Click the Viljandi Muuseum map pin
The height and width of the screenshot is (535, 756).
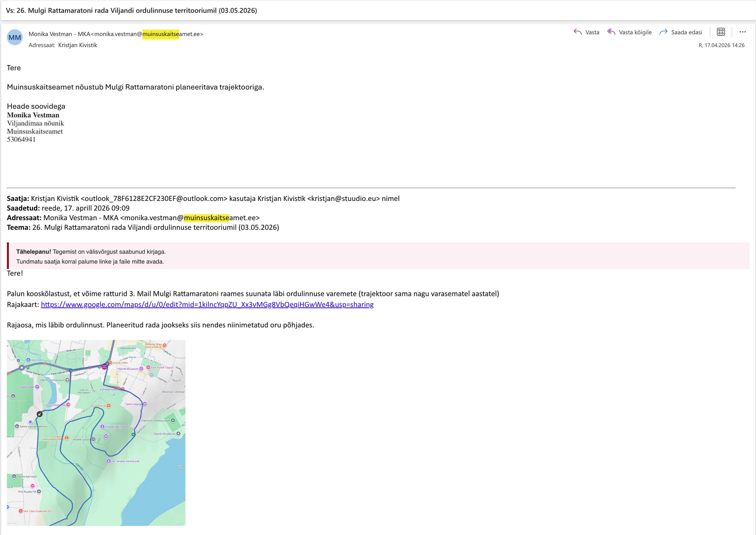[x=141, y=369]
